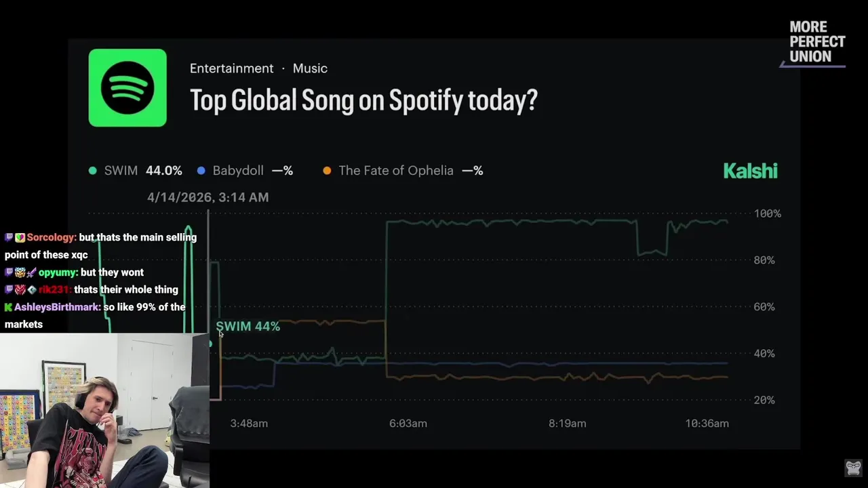Image resolution: width=868 pixels, height=488 pixels.
Task: Click the Sorcology username in chat
Action: (51, 238)
